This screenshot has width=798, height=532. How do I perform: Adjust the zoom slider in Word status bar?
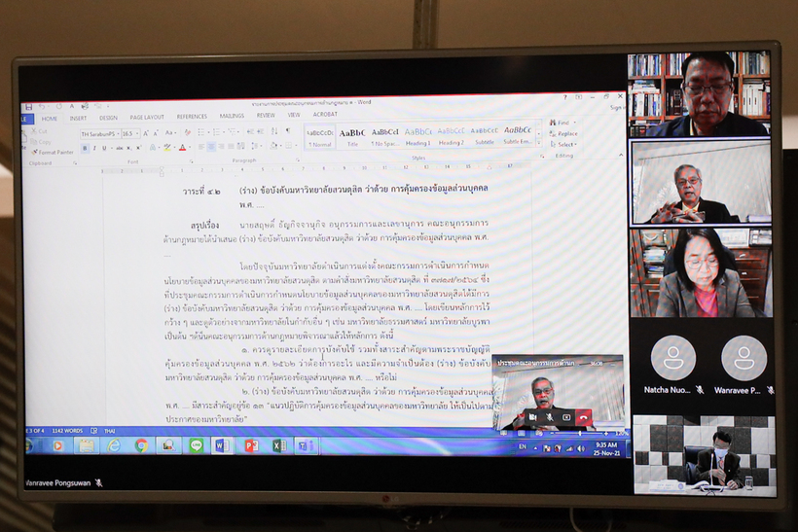click(x=579, y=434)
